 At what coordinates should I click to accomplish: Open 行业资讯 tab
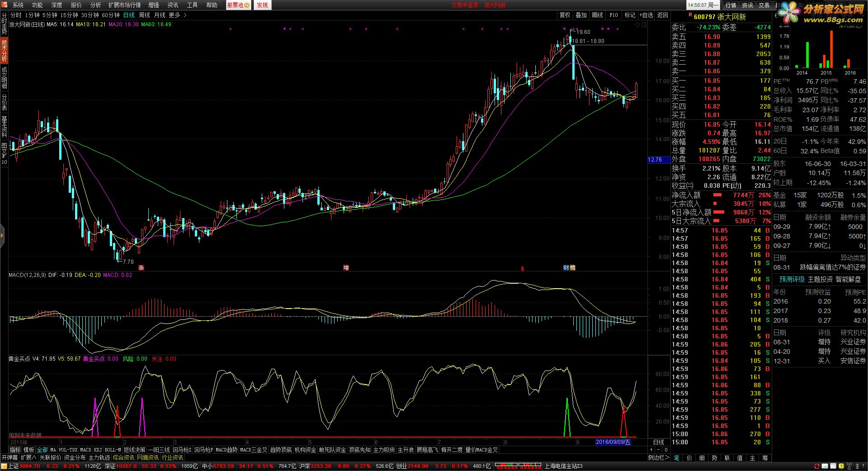(x=172, y=457)
